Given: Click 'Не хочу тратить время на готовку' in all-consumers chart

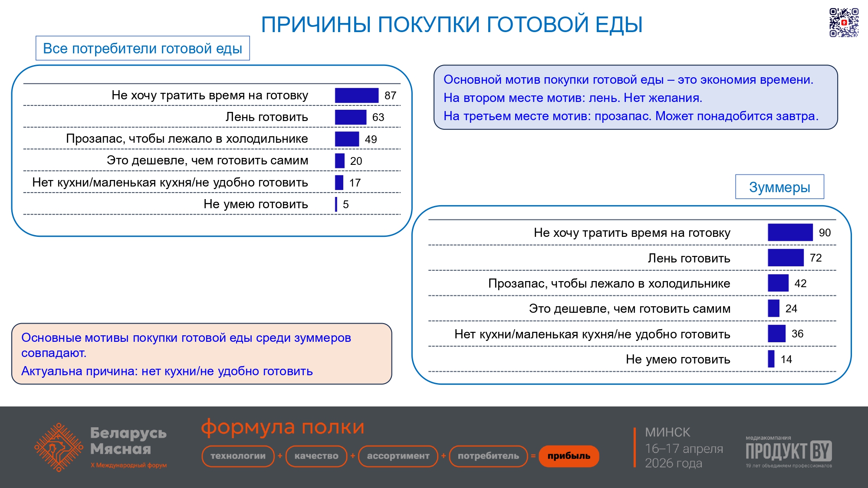Looking at the screenshot, I should [210, 95].
